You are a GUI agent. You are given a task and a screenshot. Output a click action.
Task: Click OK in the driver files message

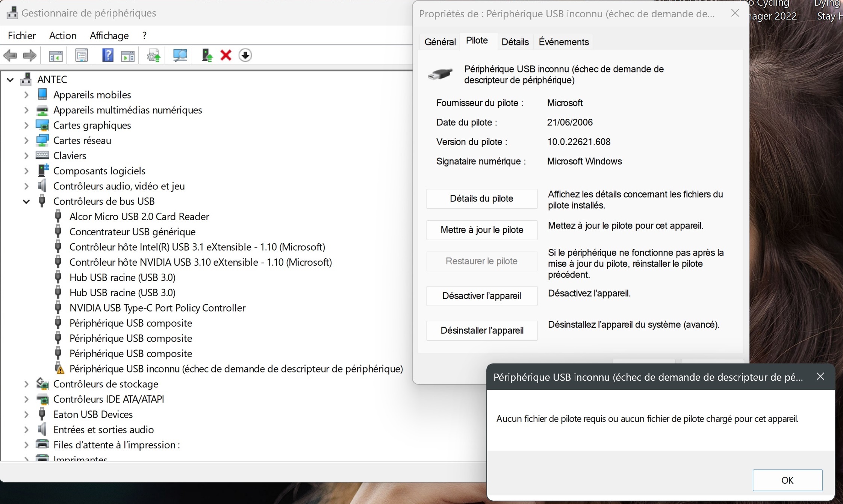[x=787, y=480]
